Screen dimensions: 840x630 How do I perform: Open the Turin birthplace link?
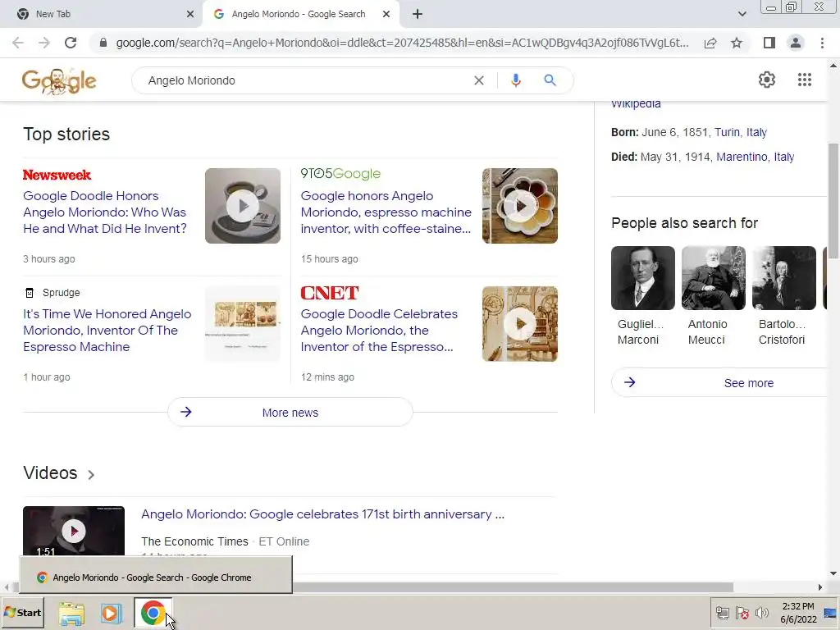(727, 132)
